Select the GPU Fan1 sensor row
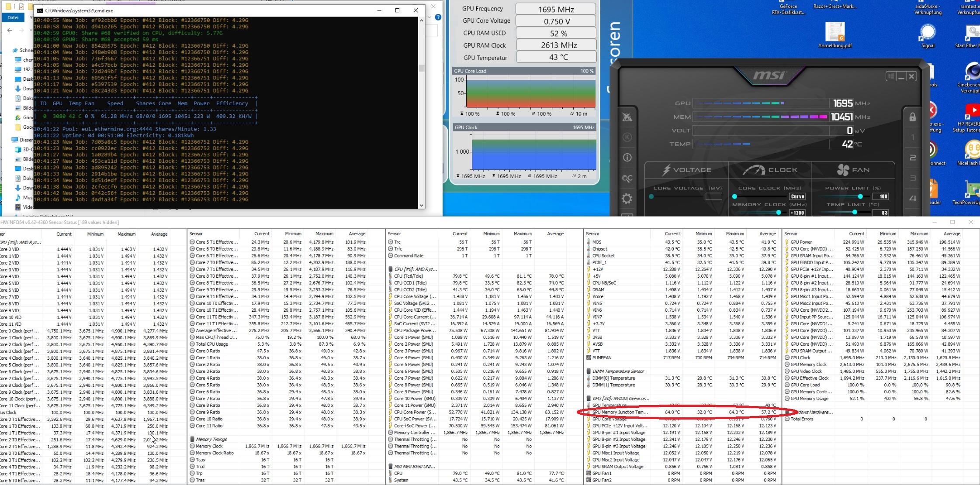This screenshot has height=485, width=980. (682, 473)
